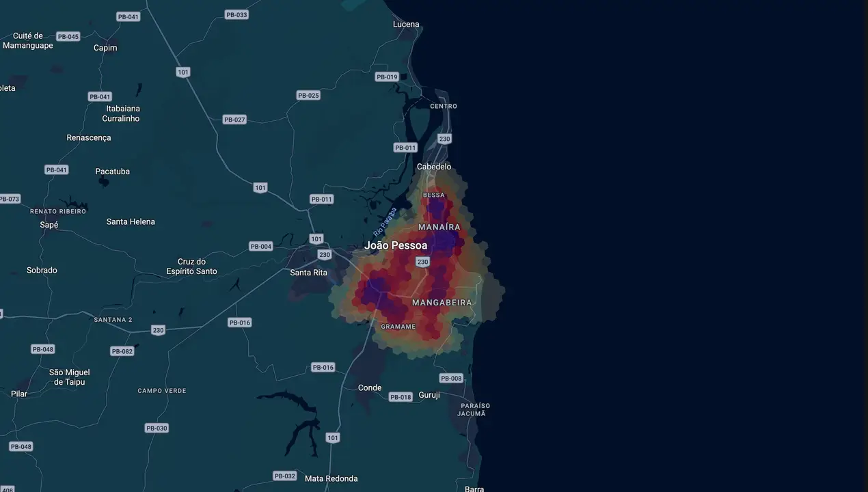The image size is (868, 492).
Task: Click the Mata Redonda label
Action: point(331,479)
